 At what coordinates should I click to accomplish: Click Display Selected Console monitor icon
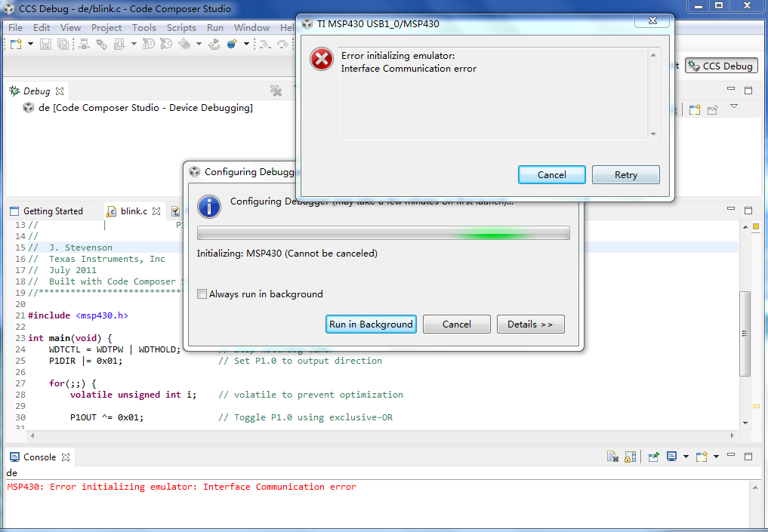[x=671, y=457]
